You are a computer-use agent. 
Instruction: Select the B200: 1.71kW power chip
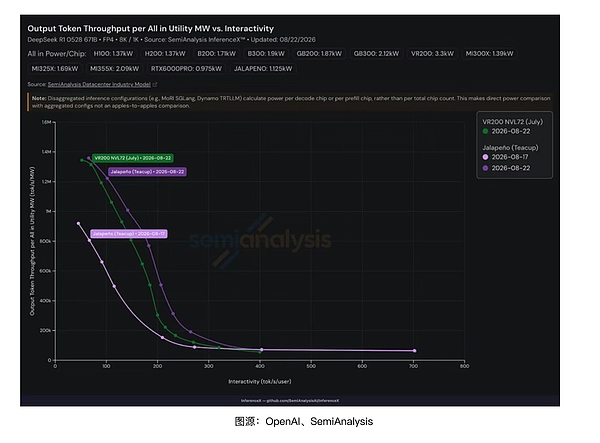coord(217,54)
